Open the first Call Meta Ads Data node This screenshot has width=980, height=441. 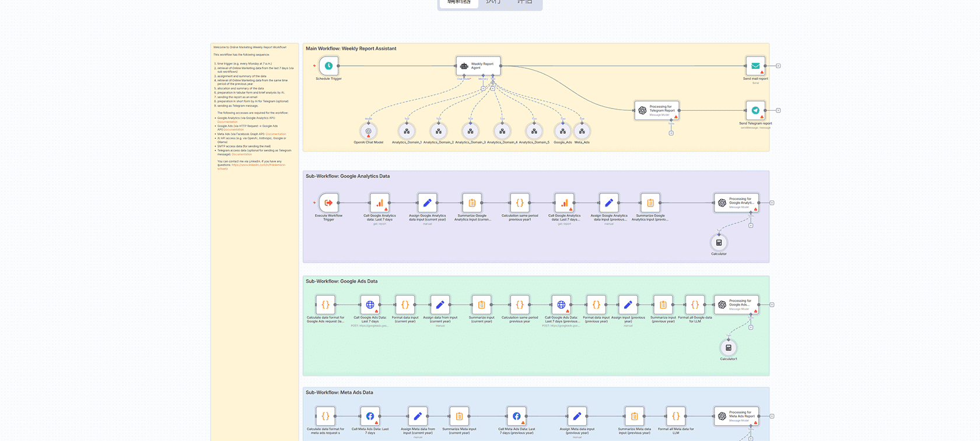click(x=370, y=416)
